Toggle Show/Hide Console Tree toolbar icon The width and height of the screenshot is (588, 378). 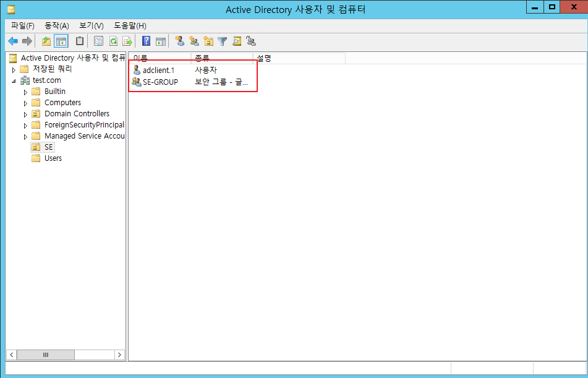point(61,41)
